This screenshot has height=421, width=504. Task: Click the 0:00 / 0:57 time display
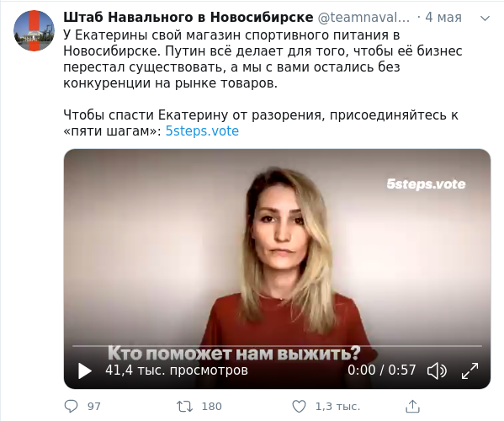[x=381, y=370]
